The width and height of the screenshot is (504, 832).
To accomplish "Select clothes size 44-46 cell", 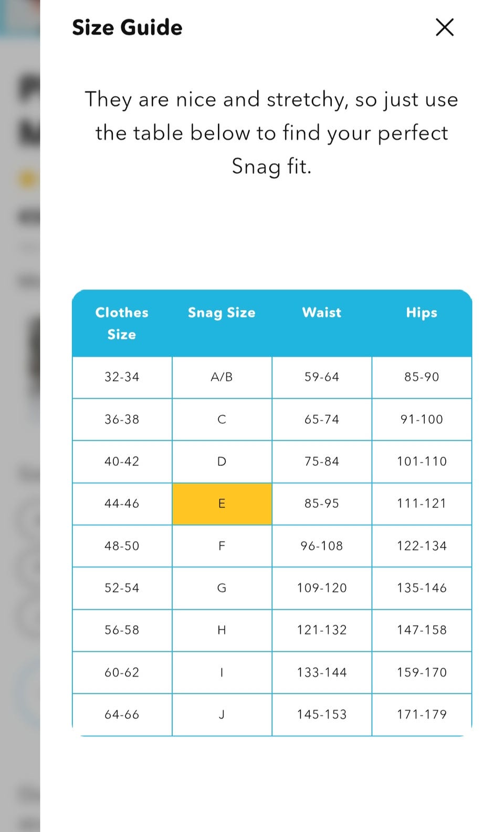I will tap(122, 504).
